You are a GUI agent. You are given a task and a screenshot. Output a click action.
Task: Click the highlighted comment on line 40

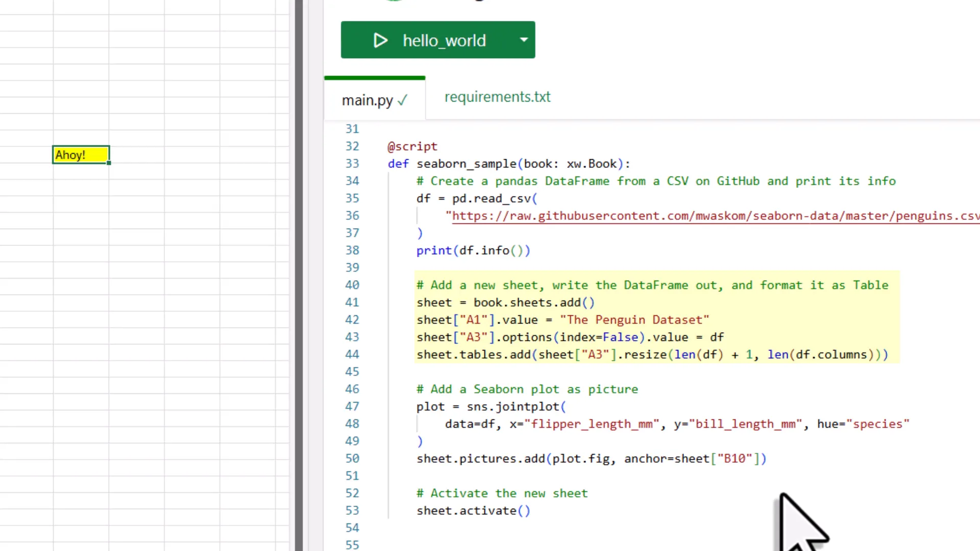pos(652,285)
